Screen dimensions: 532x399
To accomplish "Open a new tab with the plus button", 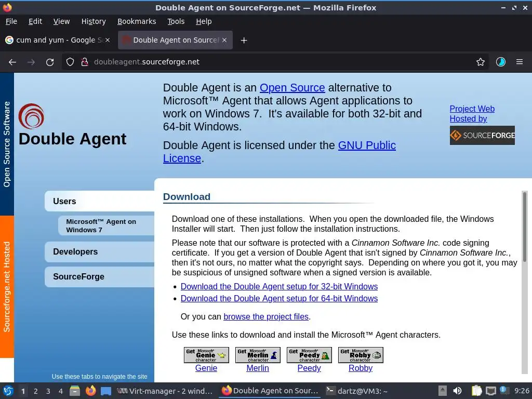I will tap(244, 41).
